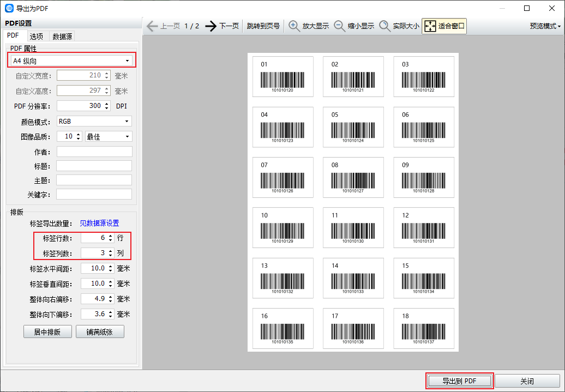Click the 铺满纸张 button
The height and width of the screenshot is (392, 565).
click(100, 332)
